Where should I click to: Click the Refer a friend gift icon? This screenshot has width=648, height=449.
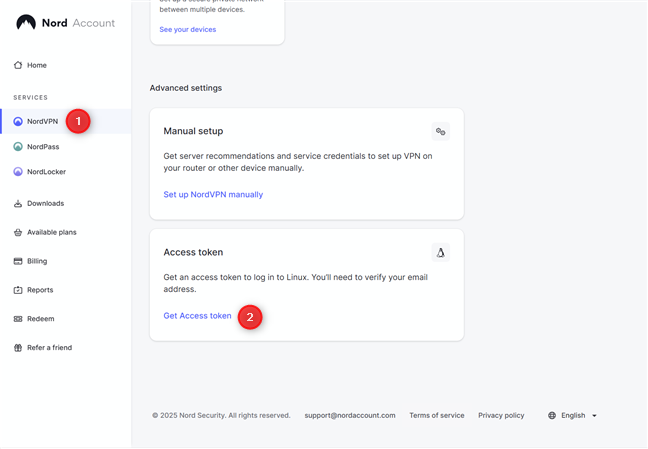(x=18, y=348)
